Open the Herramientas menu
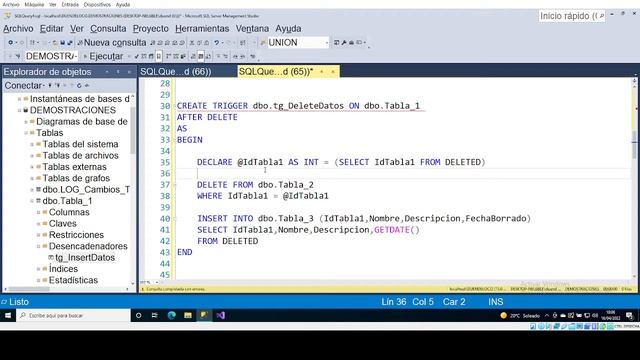Screen dimensions: 640x360 coord(202,29)
